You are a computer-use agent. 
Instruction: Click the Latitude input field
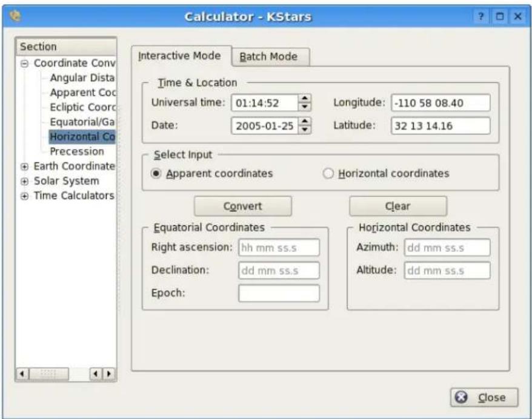(x=441, y=126)
